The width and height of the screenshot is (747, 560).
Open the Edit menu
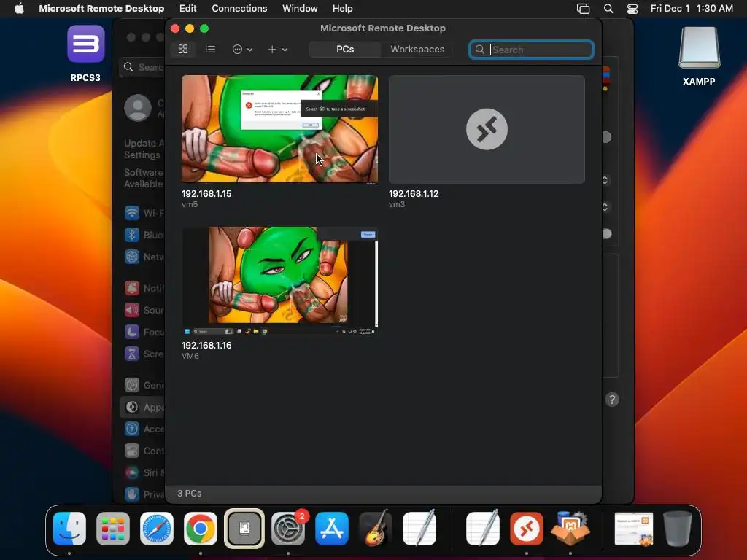[x=187, y=9]
